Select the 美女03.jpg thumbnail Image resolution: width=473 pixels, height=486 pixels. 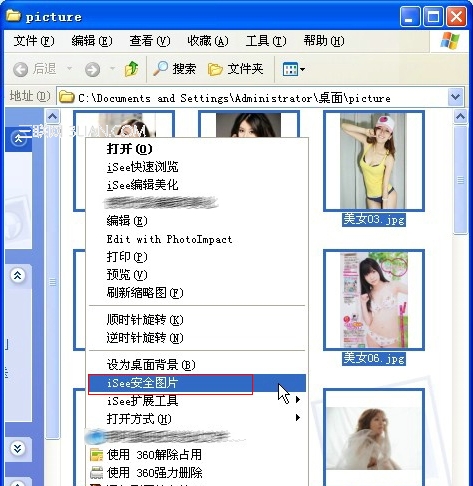click(374, 161)
